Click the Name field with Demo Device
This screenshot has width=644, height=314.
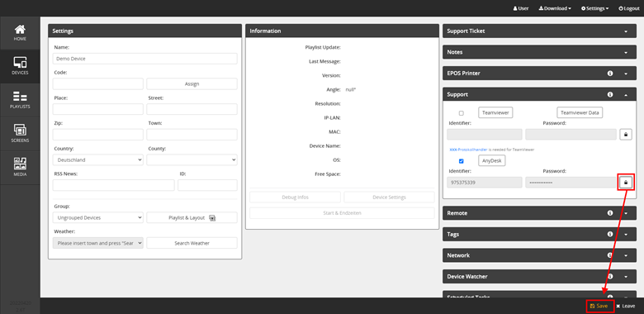[x=145, y=59]
